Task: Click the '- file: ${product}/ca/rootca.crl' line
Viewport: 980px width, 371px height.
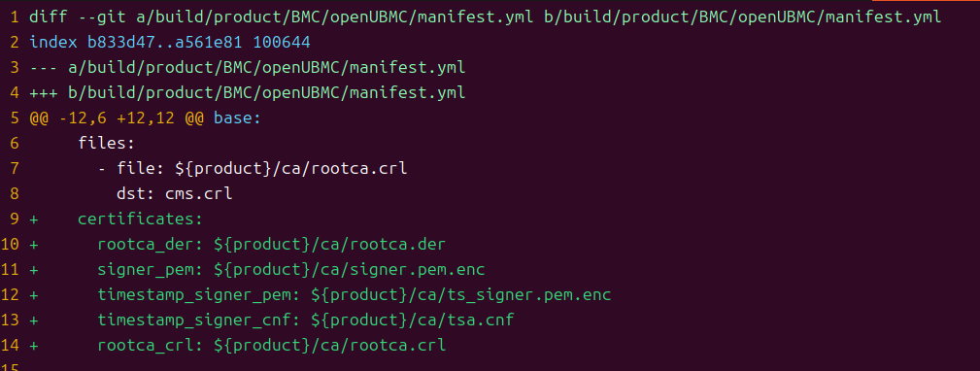Action: pyautogui.click(x=253, y=169)
